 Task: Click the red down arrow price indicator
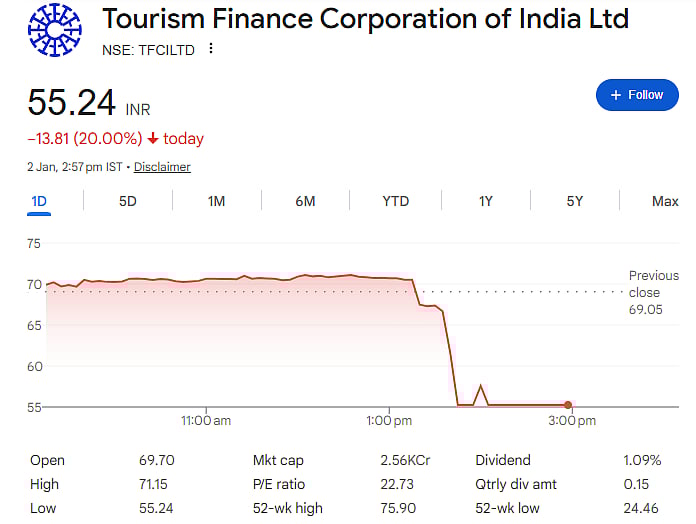153,139
